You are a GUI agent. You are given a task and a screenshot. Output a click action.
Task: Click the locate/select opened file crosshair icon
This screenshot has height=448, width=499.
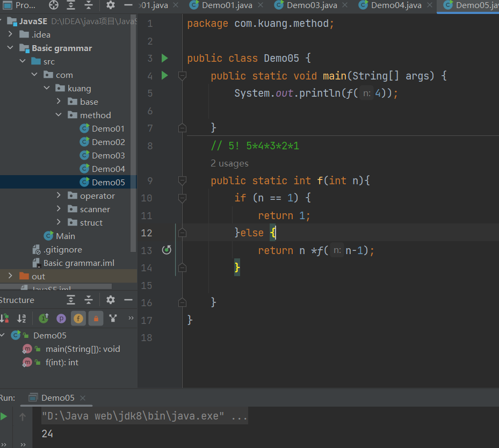pyautogui.click(x=54, y=5)
